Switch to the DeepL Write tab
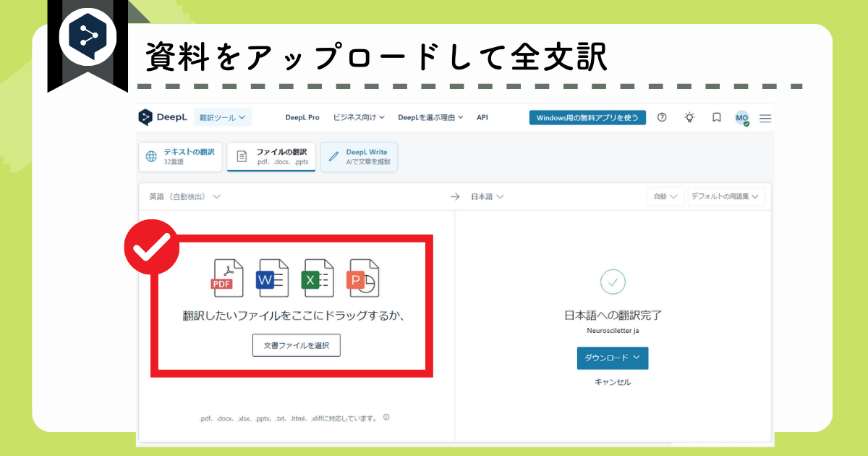 (x=359, y=156)
